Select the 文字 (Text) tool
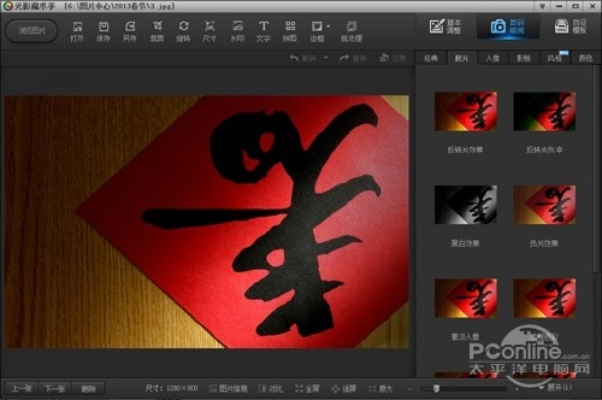The height and width of the screenshot is (400, 602). tap(264, 30)
